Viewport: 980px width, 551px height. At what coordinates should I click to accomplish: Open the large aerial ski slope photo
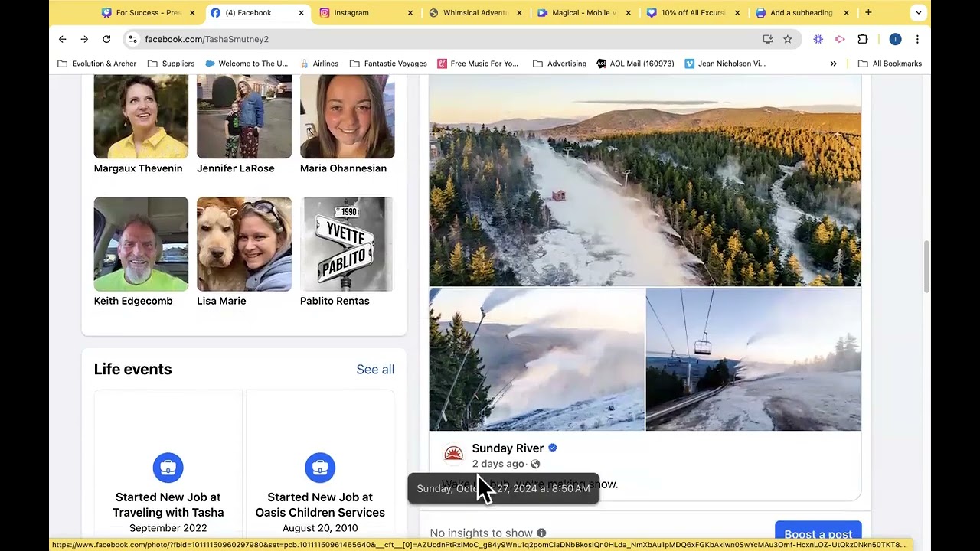coord(645,181)
